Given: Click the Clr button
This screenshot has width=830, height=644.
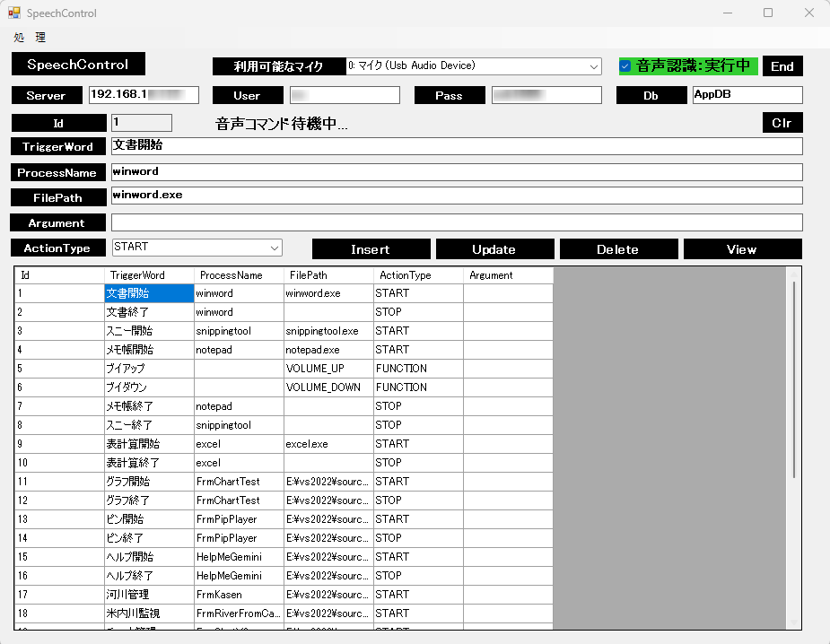Looking at the screenshot, I should [x=782, y=123].
